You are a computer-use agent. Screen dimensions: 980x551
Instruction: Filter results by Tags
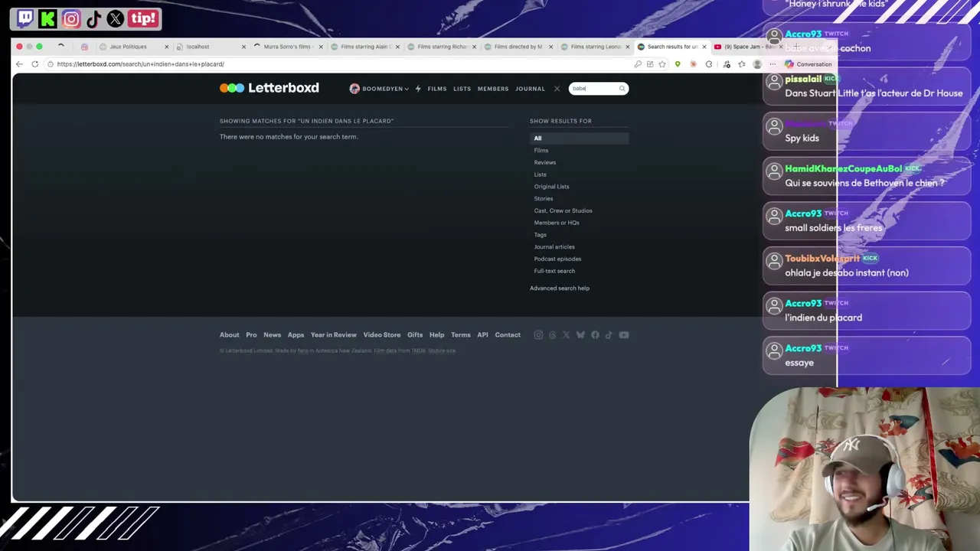click(x=541, y=235)
